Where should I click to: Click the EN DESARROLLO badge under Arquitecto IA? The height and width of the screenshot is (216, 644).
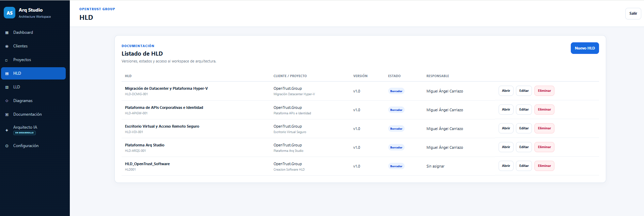click(x=25, y=133)
